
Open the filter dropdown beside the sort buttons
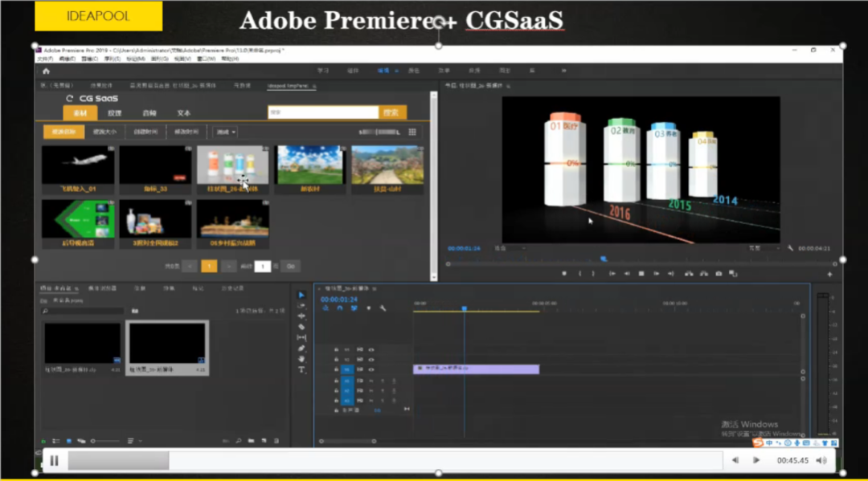tap(226, 132)
